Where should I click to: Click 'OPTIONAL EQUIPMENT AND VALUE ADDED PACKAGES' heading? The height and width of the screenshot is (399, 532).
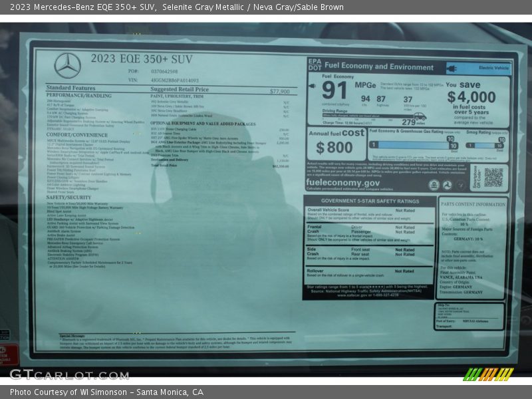click(203, 124)
